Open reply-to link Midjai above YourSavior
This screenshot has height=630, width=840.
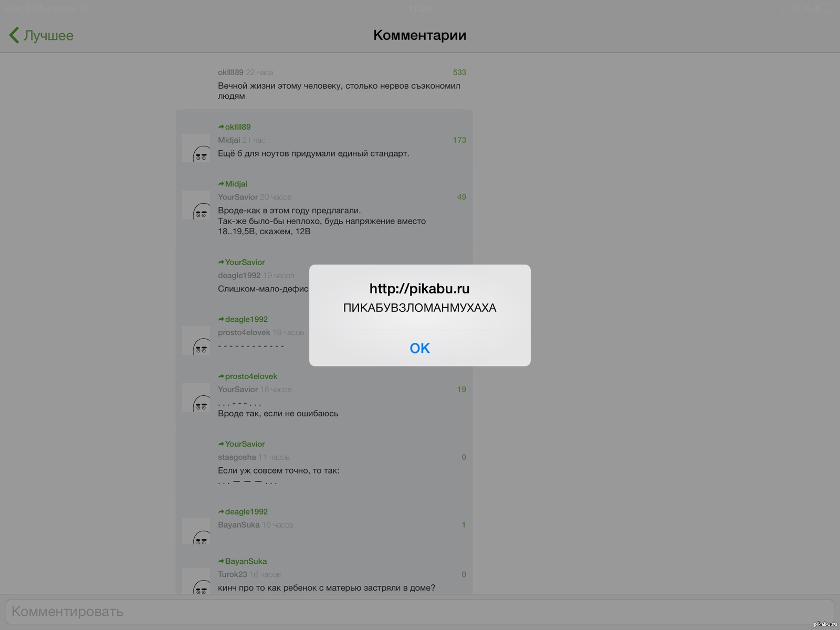click(x=236, y=184)
